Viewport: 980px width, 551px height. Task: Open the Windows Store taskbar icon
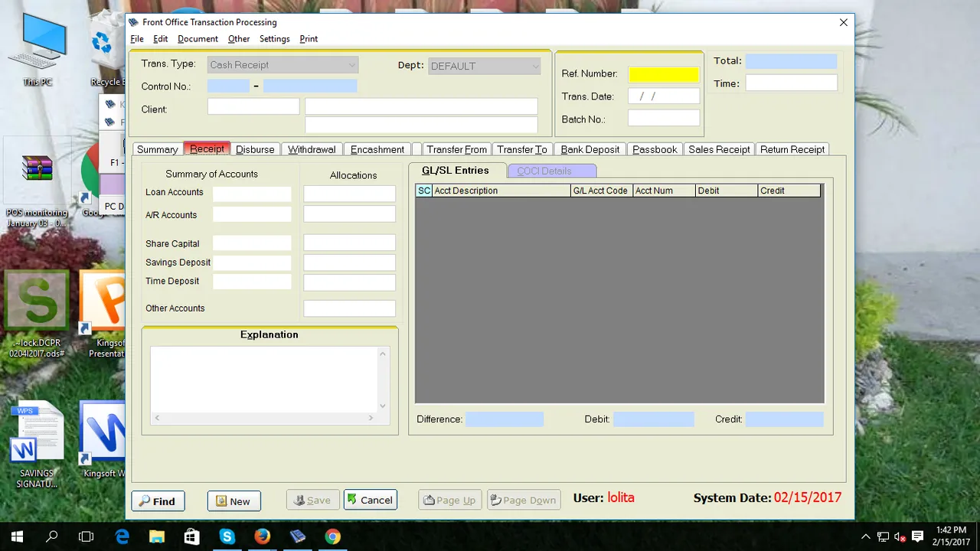191,536
